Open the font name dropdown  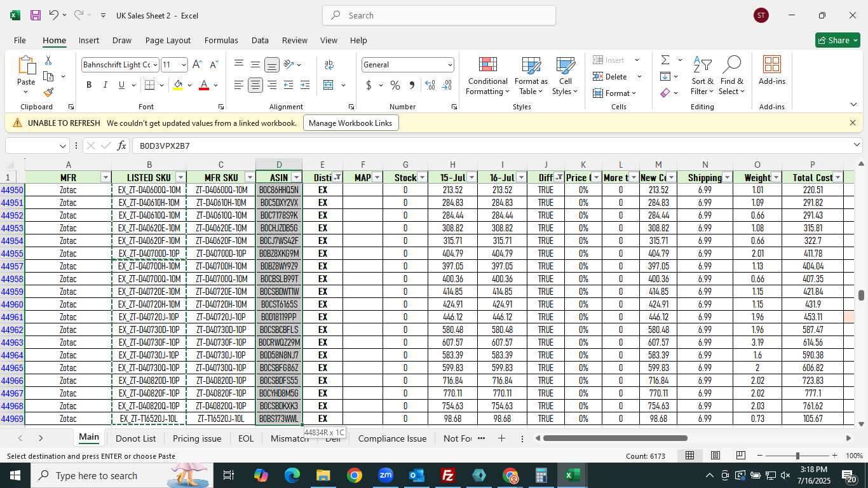[154, 65]
